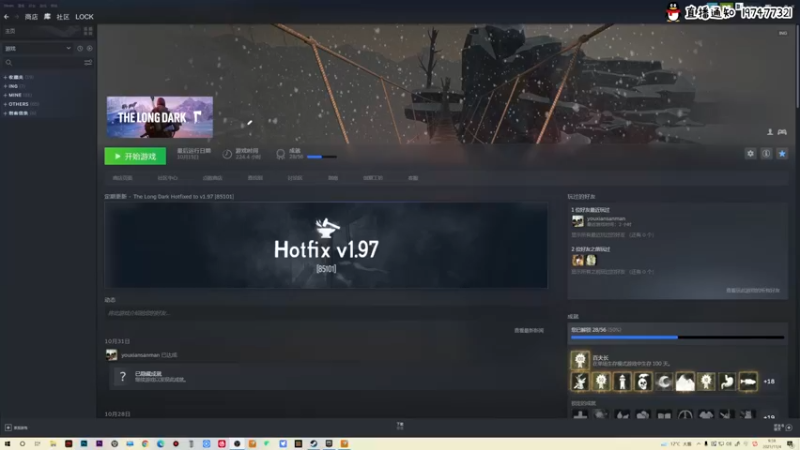Open advanced filter options icon

[x=88, y=62]
